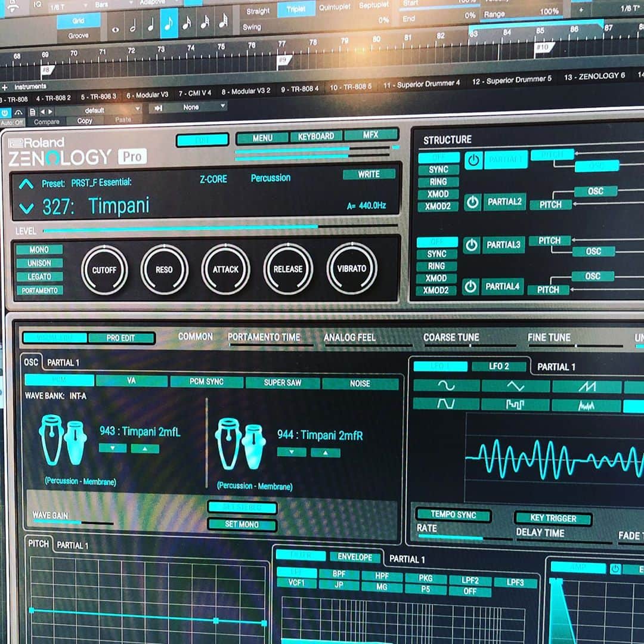The image size is (644, 644).
Task: Select the VA oscillator type tab
Action: pyautogui.click(x=131, y=380)
